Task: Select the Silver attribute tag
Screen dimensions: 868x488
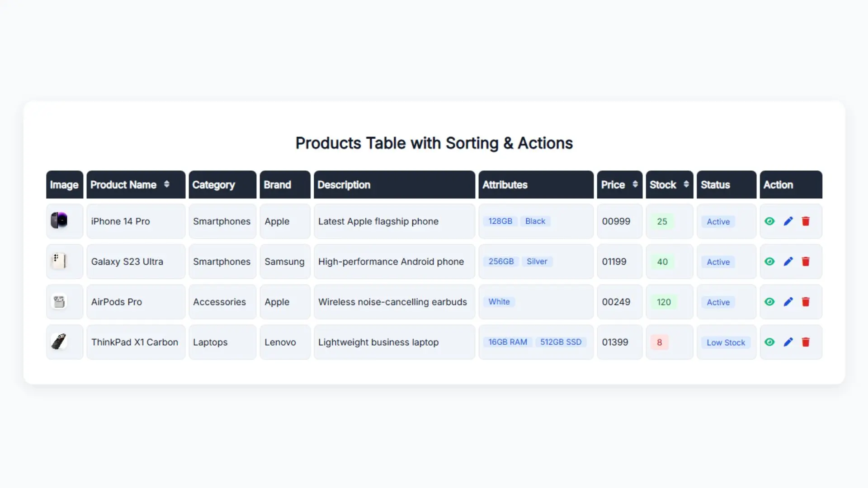Action: click(x=537, y=262)
